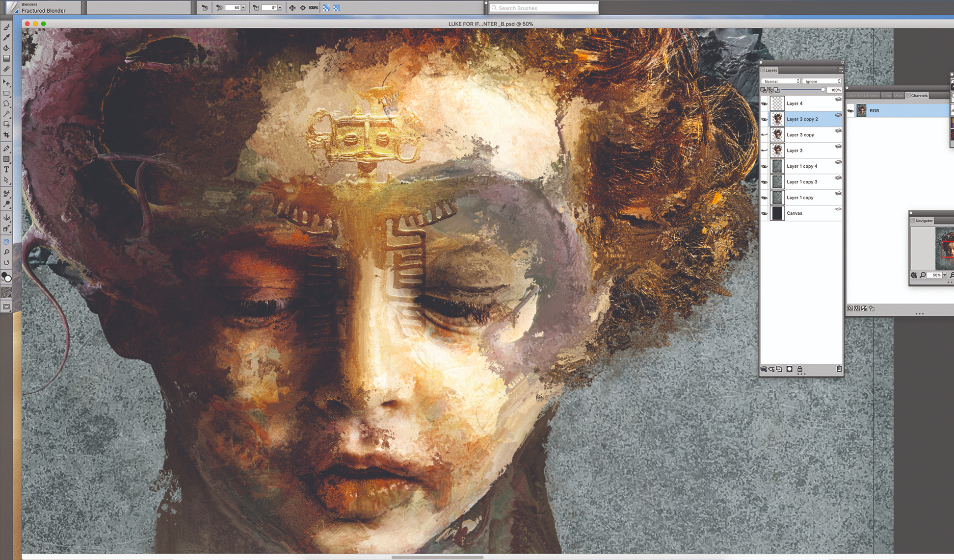Delete layer using trash icon
954x560 pixels.
[x=839, y=369]
